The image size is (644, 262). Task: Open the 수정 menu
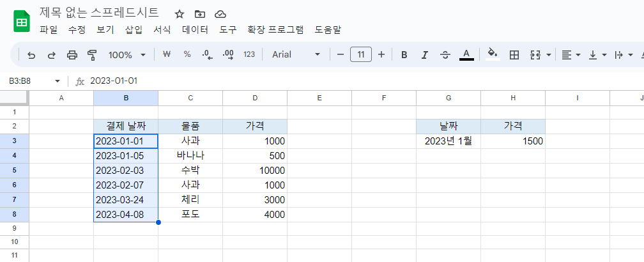pos(77,29)
